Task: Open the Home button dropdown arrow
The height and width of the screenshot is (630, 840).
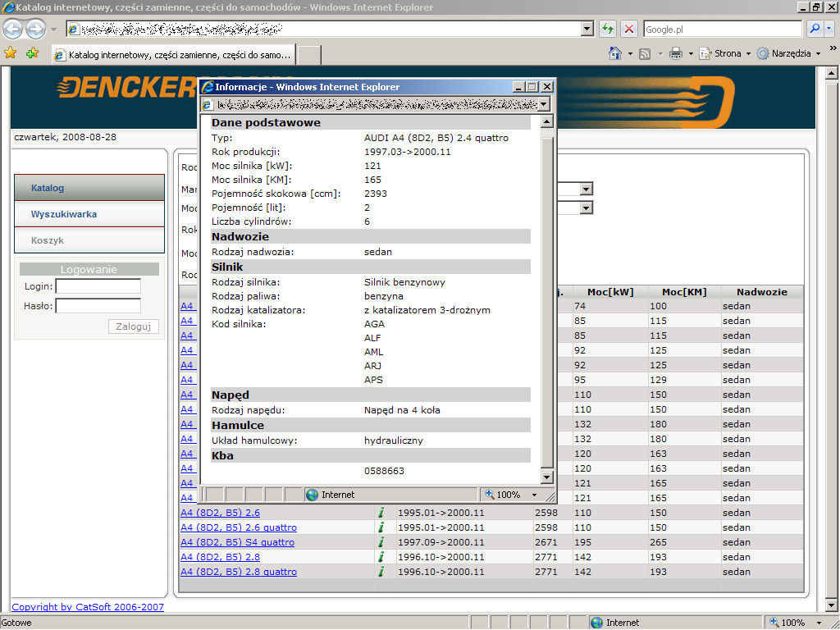Action: 630,53
